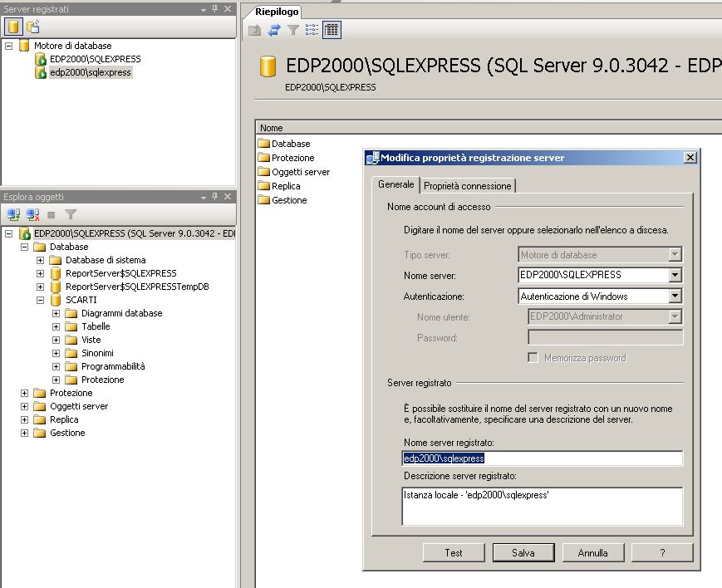Expand the Database di sistema folder

coord(40,260)
